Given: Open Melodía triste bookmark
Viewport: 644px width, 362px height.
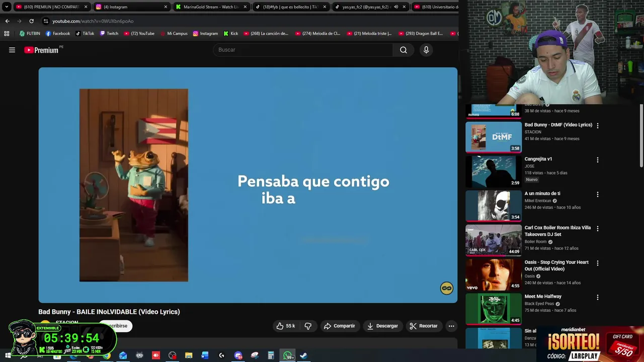Looking at the screenshot, I should coord(368,34).
